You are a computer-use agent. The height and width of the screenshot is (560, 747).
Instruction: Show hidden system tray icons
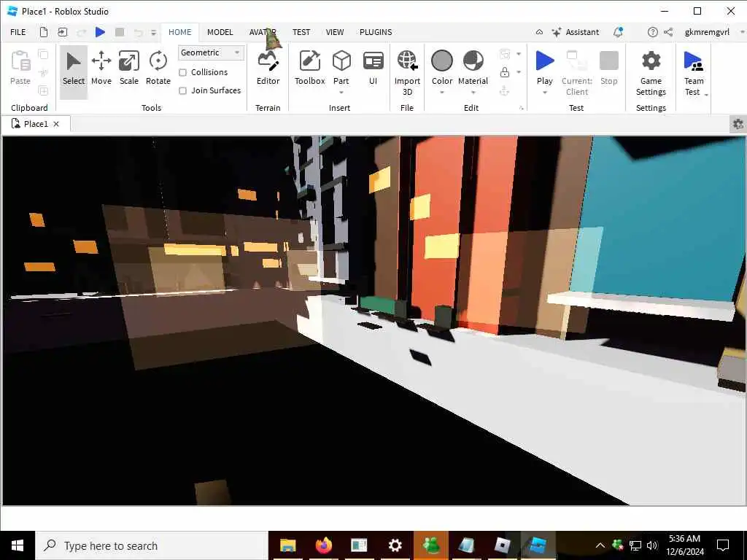(x=600, y=545)
